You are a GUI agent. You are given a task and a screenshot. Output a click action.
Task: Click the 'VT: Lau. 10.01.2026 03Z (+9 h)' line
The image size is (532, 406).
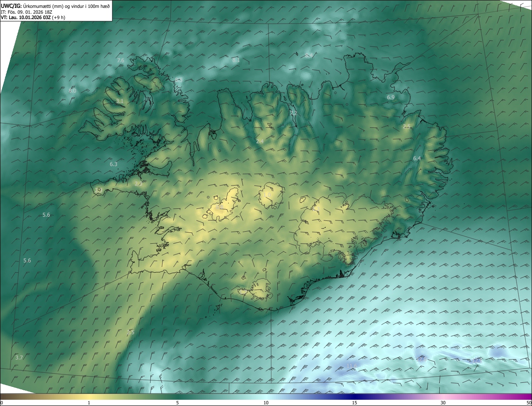click(33, 17)
